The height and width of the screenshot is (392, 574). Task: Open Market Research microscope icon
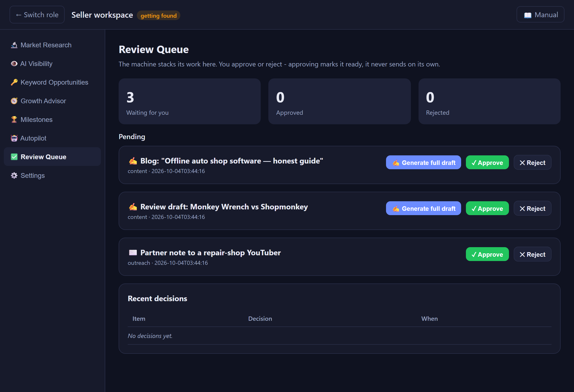tap(14, 45)
